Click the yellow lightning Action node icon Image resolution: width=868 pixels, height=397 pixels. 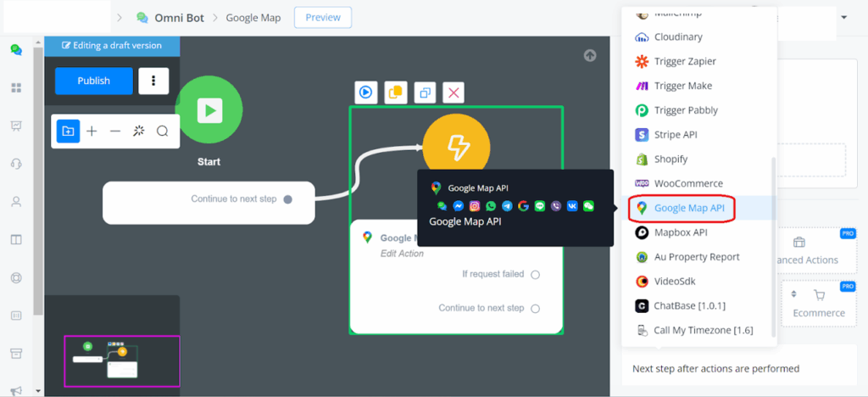coord(458,147)
